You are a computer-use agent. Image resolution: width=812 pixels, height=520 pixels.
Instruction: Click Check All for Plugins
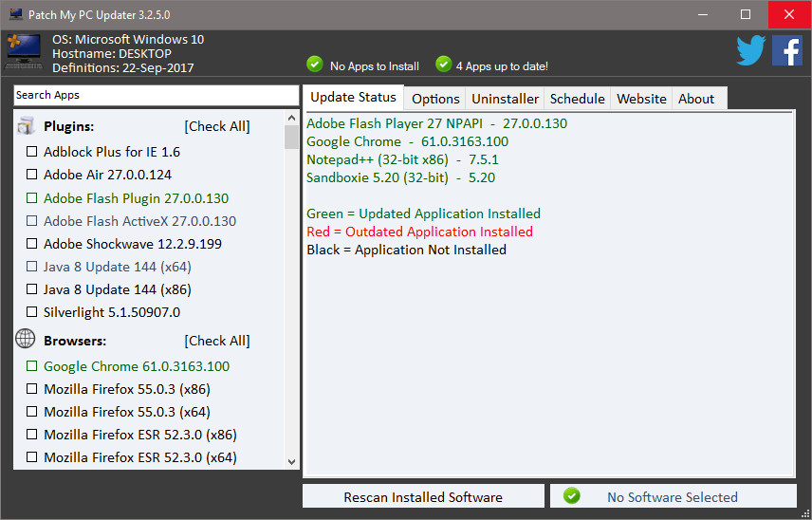217,126
